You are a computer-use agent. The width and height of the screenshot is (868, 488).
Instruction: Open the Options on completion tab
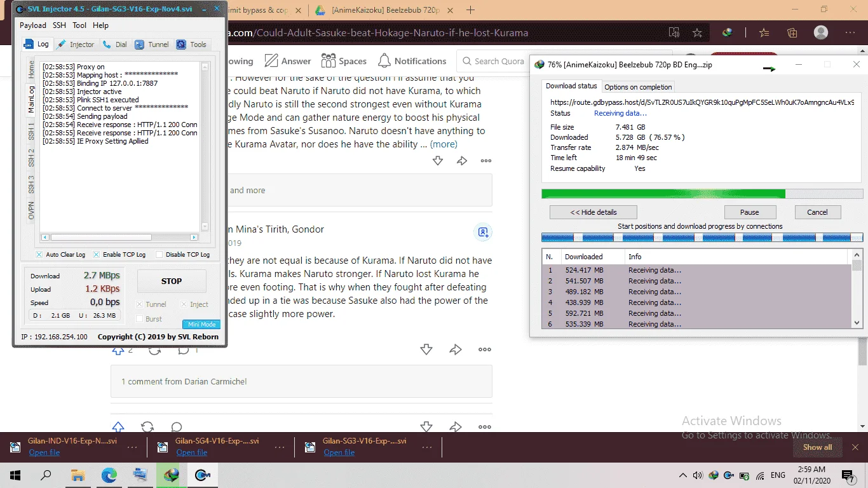pyautogui.click(x=638, y=87)
